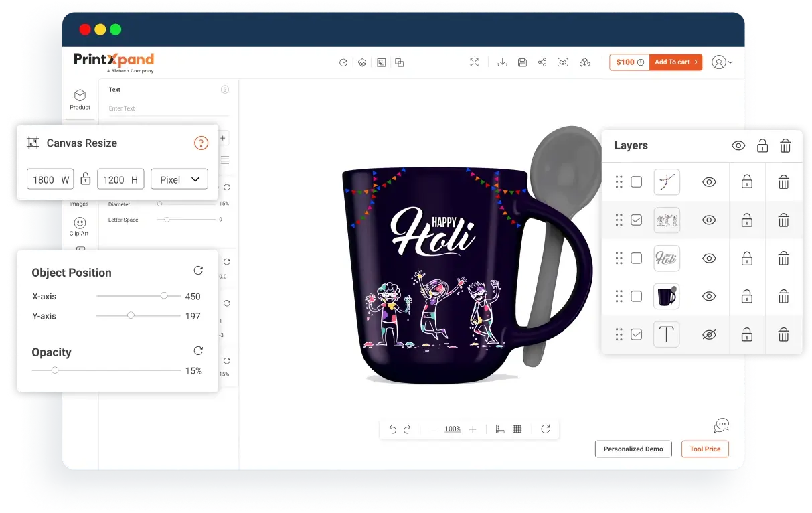Image resolution: width=812 pixels, height=513 pixels.
Task: Click the share icon in top toolbar
Action: coord(542,62)
